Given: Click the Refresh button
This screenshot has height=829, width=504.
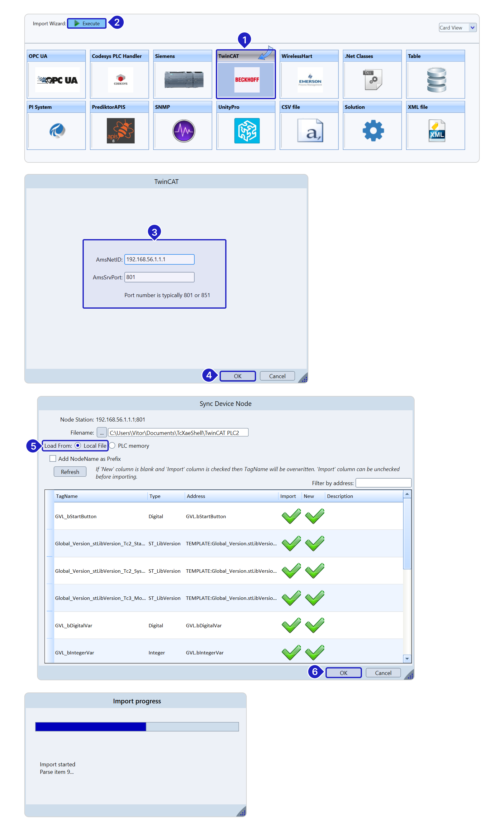Looking at the screenshot, I should 70,472.
